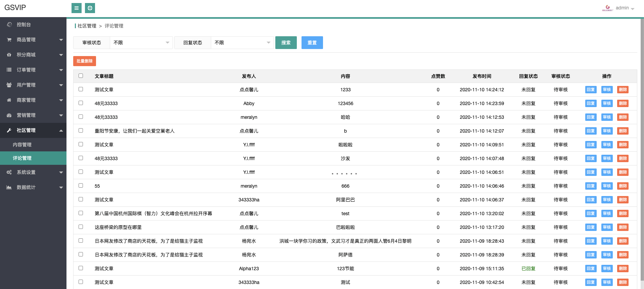Open 系统设置 menu label in sidebar
The height and width of the screenshot is (289, 644).
click(26, 172)
